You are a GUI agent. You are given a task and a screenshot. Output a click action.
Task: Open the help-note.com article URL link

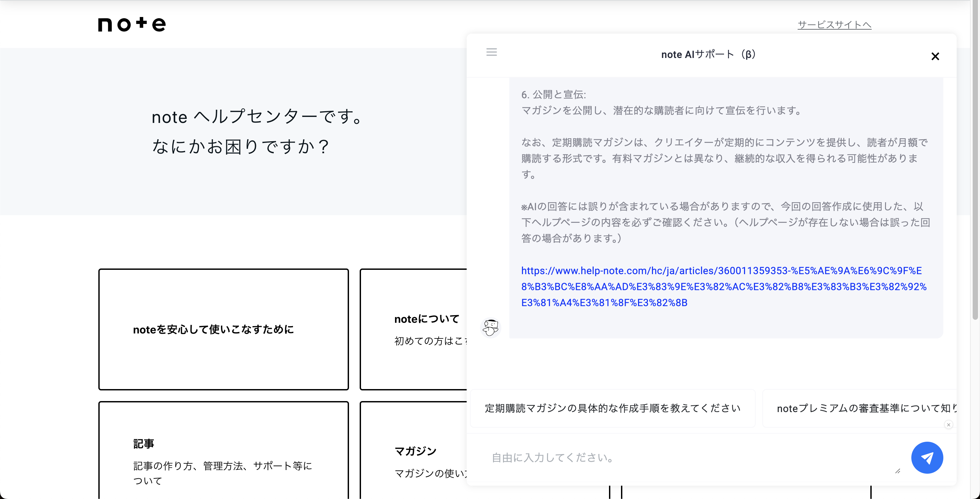pyautogui.click(x=724, y=286)
